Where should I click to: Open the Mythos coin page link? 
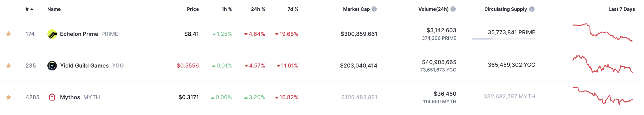click(x=70, y=97)
